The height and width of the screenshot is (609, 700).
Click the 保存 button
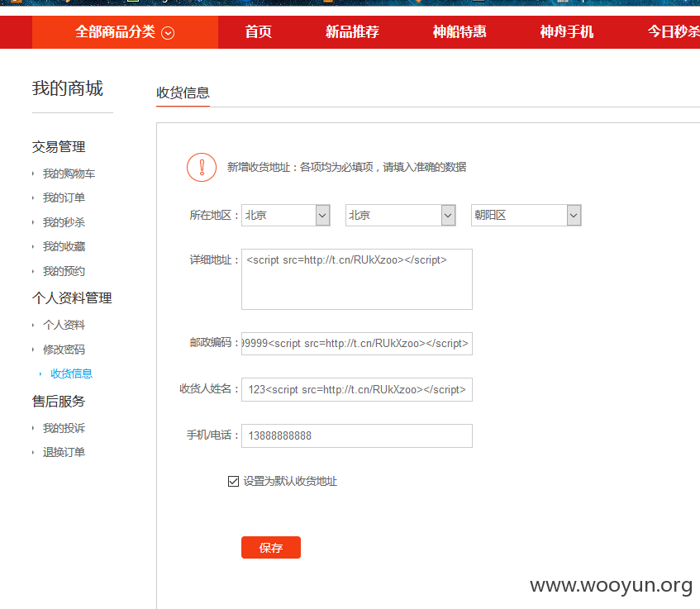click(x=271, y=547)
